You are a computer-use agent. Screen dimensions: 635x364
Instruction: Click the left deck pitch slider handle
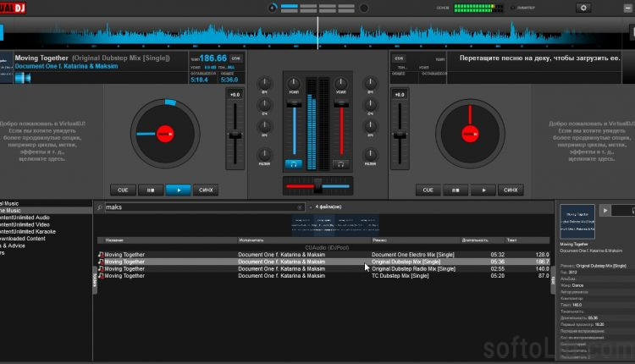click(x=235, y=135)
